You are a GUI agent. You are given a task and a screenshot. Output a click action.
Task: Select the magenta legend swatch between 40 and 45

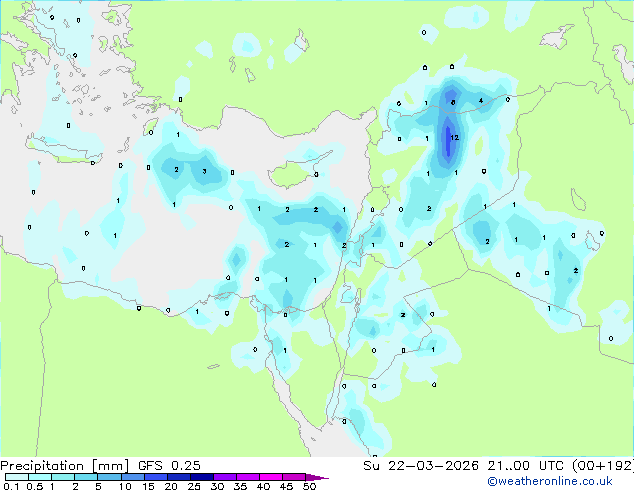[x=271, y=477]
